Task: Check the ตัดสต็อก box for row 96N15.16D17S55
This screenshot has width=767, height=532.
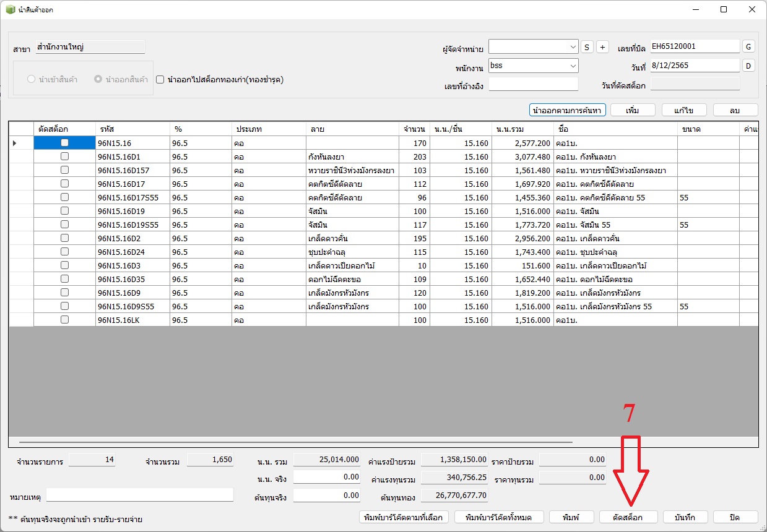Action: (64, 197)
